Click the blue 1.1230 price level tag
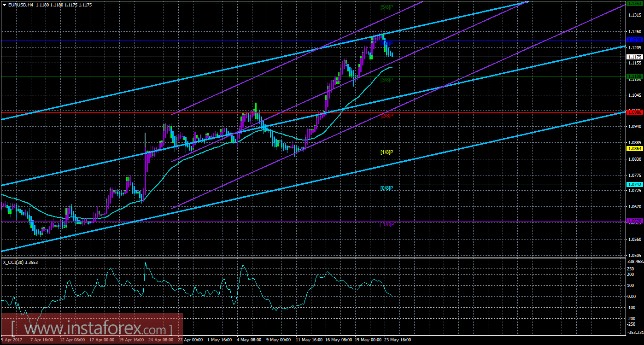The image size is (644, 345). coord(635,40)
